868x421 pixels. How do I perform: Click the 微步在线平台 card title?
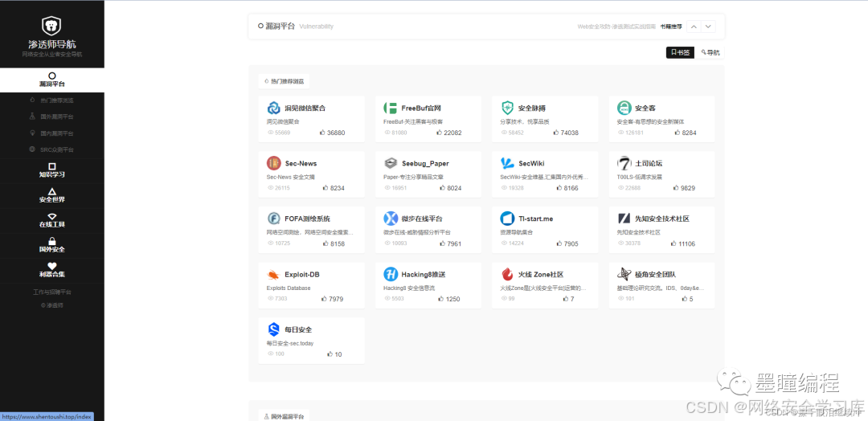[422, 219]
